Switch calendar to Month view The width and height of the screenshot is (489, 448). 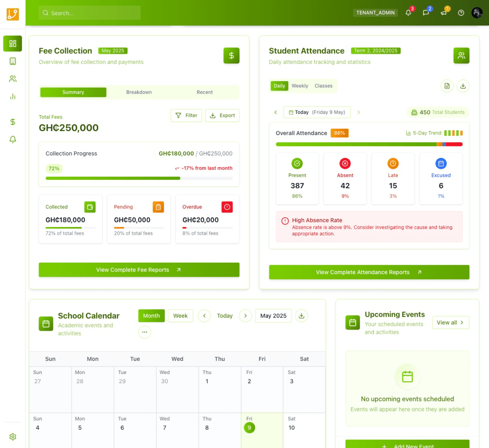[151, 316]
